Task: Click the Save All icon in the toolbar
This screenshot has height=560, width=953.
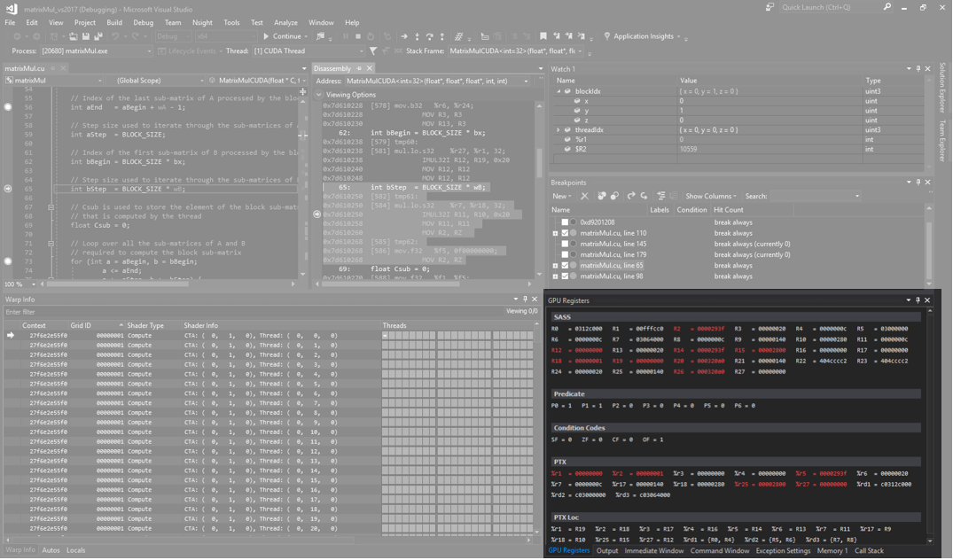Action: pyautogui.click(x=98, y=36)
